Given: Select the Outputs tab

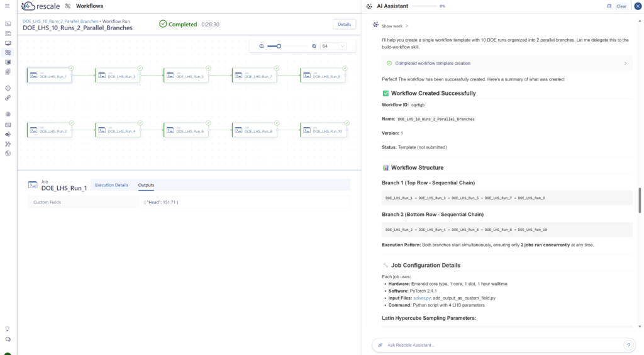Looking at the screenshot, I should pos(146,185).
